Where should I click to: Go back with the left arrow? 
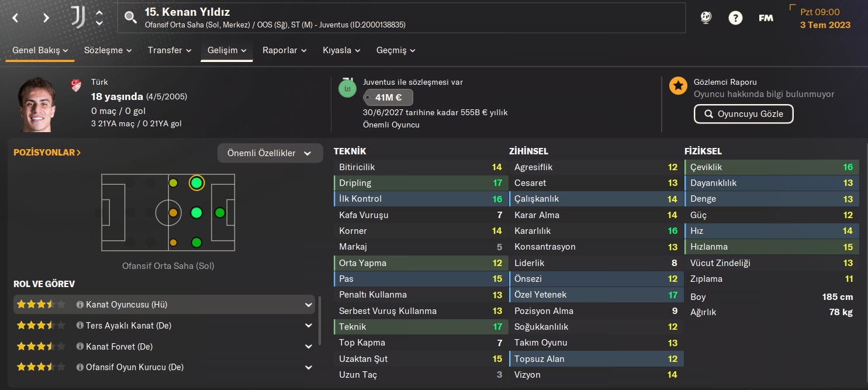point(16,18)
